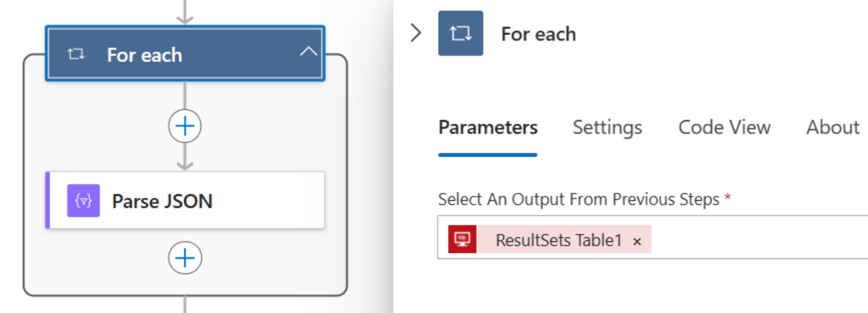Click the For each icon in panel header

pyautogui.click(x=461, y=33)
